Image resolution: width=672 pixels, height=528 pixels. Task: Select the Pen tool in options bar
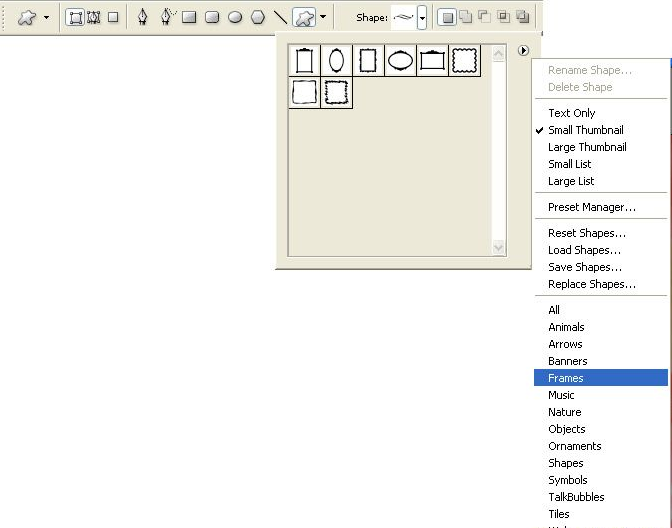pyautogui.click(x=143, y=17)
